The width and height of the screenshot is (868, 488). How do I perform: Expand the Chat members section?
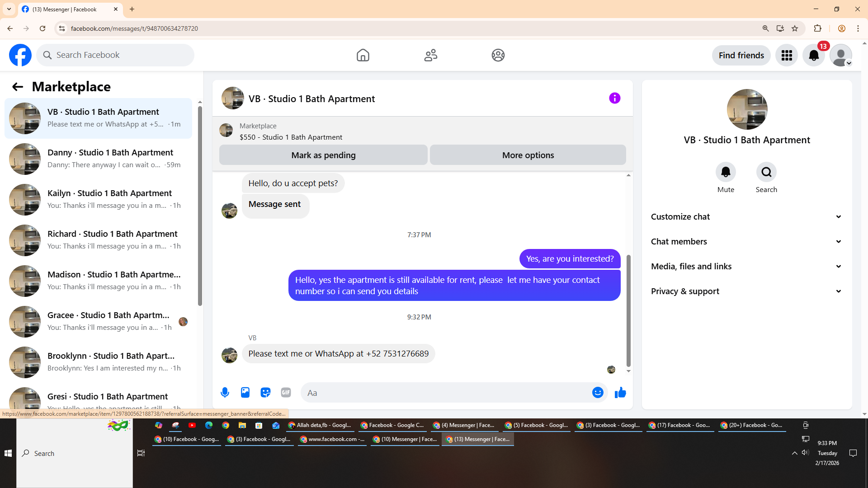(746, 242)
